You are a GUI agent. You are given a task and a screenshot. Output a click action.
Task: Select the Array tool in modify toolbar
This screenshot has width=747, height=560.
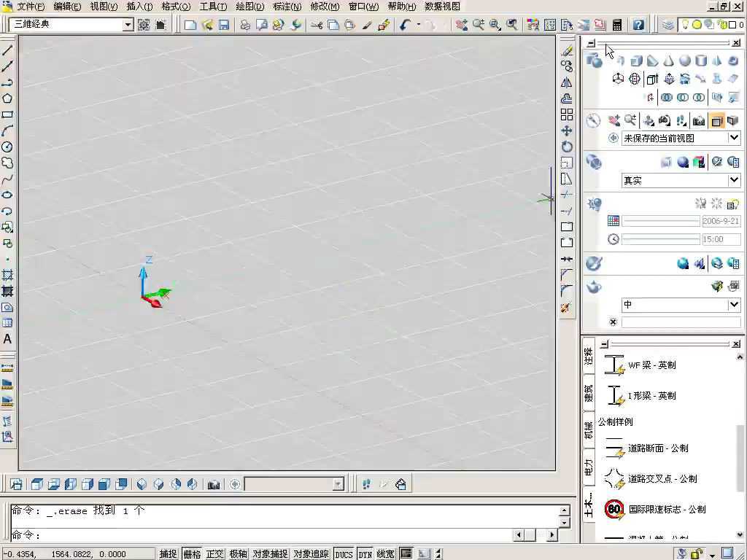point(566,114)
